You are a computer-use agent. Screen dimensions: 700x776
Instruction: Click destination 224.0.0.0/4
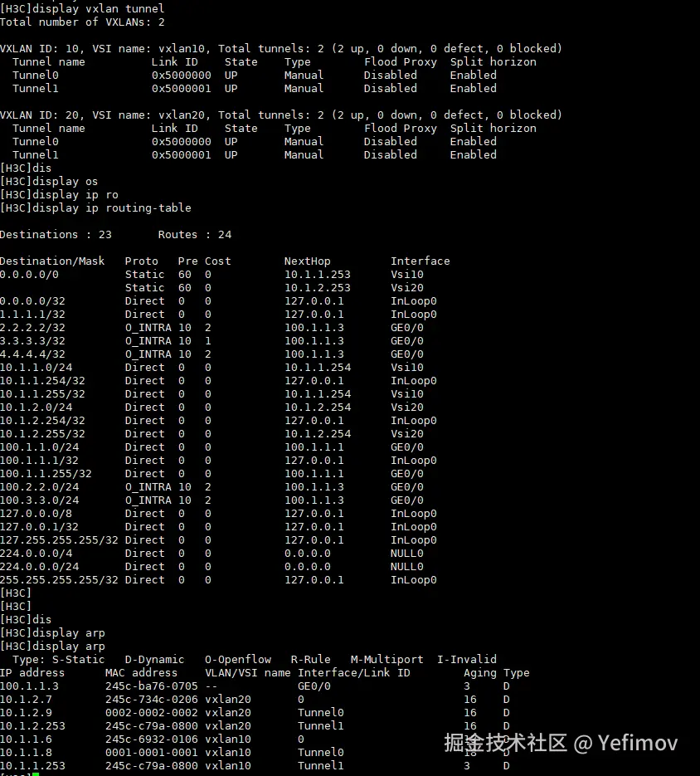click(x=36, y=554)
